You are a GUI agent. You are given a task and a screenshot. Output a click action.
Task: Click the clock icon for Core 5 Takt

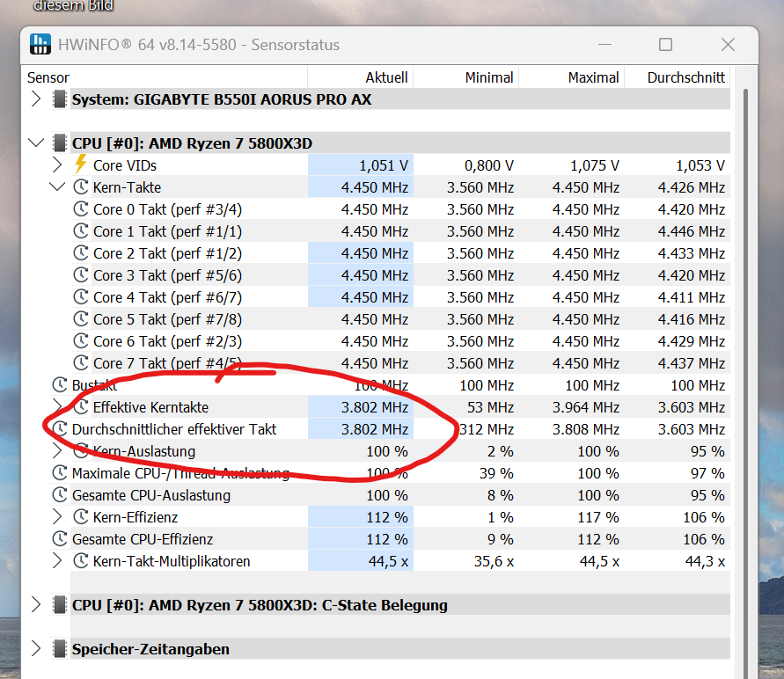pos(80,318)
